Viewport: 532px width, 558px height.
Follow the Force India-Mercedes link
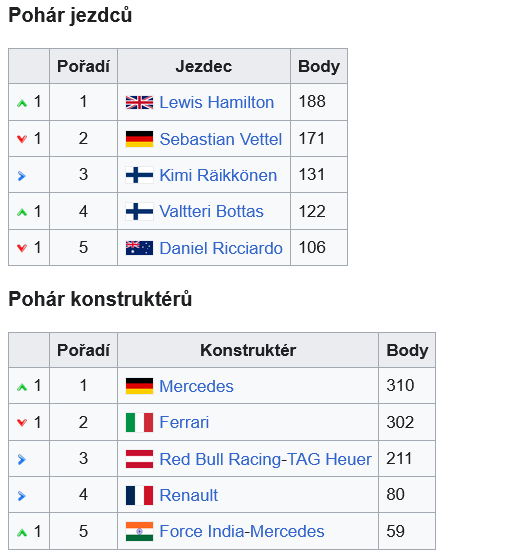click(x=242, y=532)
